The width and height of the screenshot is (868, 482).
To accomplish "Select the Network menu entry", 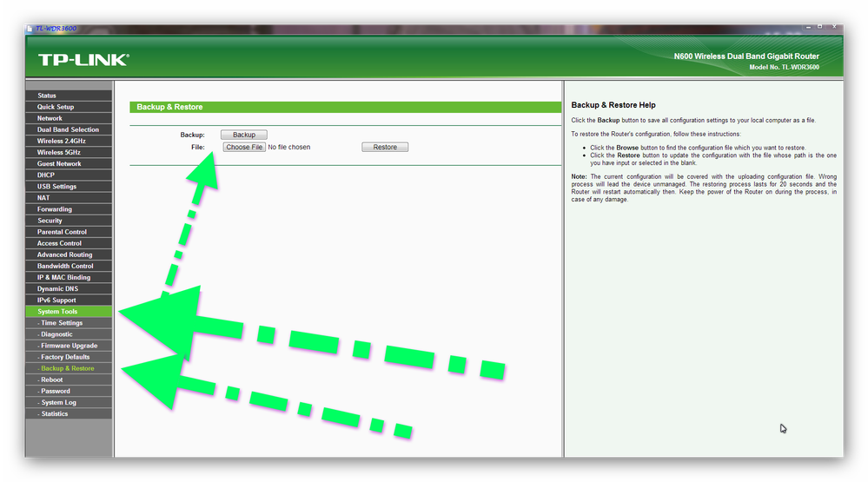I will coord(50,118).
